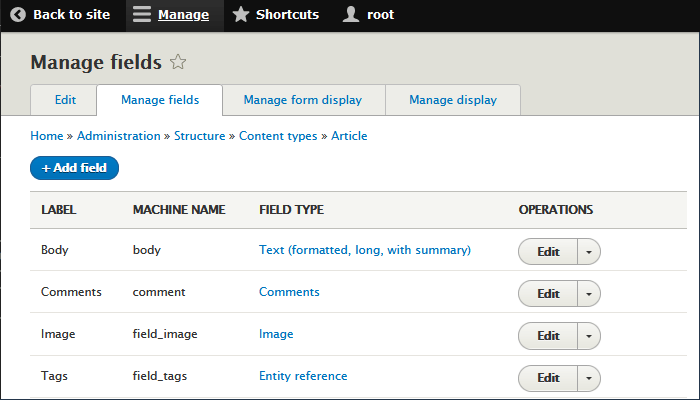700x400 pixels.
Task: Edit the Body field
Action: (548, 252)
